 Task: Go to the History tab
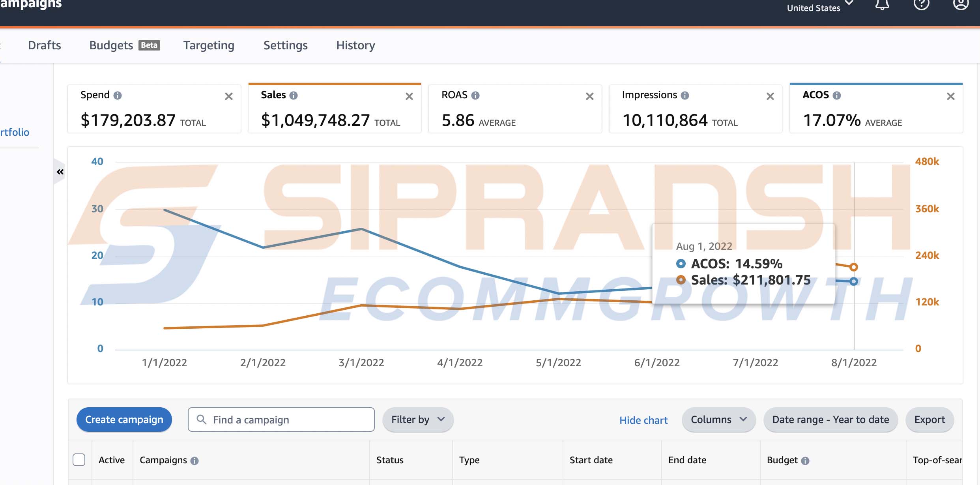click(x=355, y=45)
